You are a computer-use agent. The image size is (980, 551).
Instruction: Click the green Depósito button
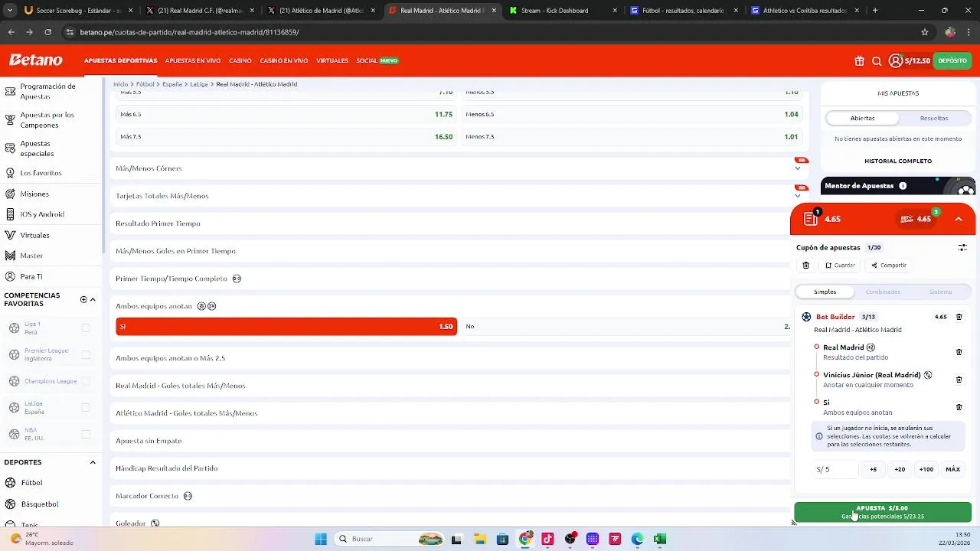[x=952, y=60]
